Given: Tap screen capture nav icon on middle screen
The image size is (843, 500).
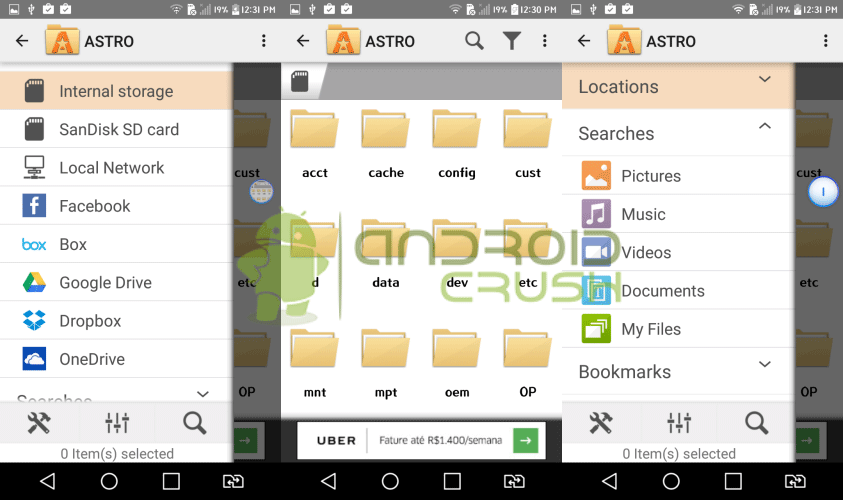Looking at the screenshot, I should (x=514, y=481).
